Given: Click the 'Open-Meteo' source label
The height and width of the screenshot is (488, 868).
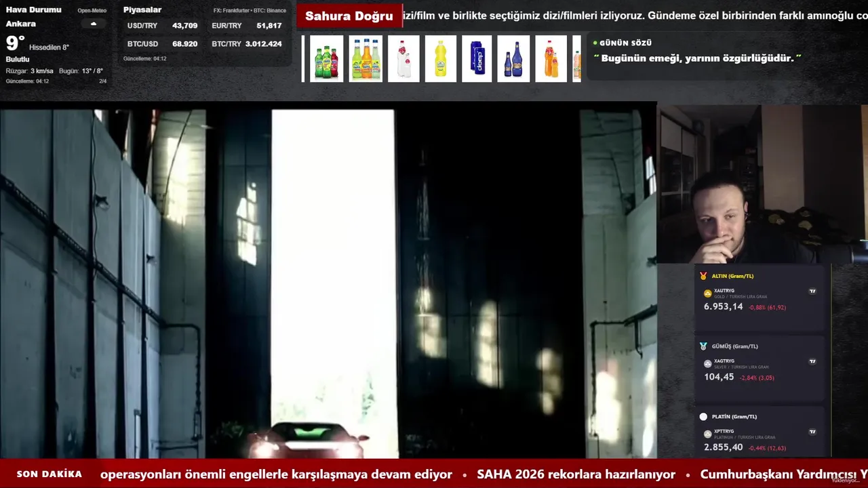Looking at the screenshot, I should (x=92, y=10).
